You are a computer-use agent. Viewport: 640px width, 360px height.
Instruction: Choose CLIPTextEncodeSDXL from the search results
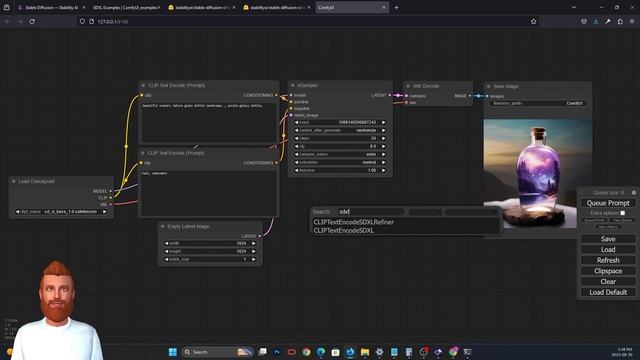coord(344,230)
